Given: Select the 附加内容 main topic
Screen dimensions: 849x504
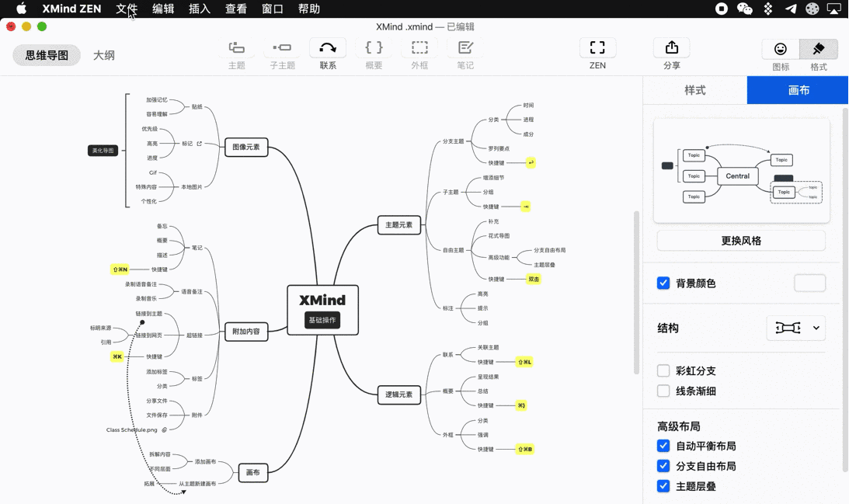Looking at the screenshot, I should tap(246, 332).
